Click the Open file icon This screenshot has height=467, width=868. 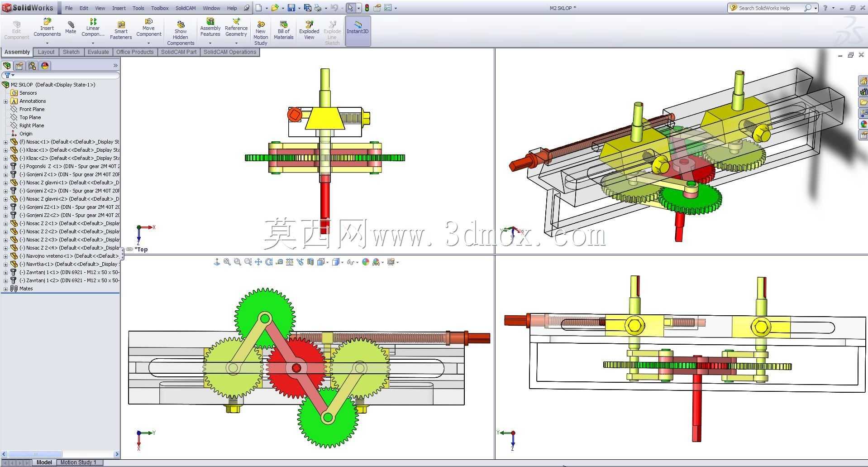point(275,8)
